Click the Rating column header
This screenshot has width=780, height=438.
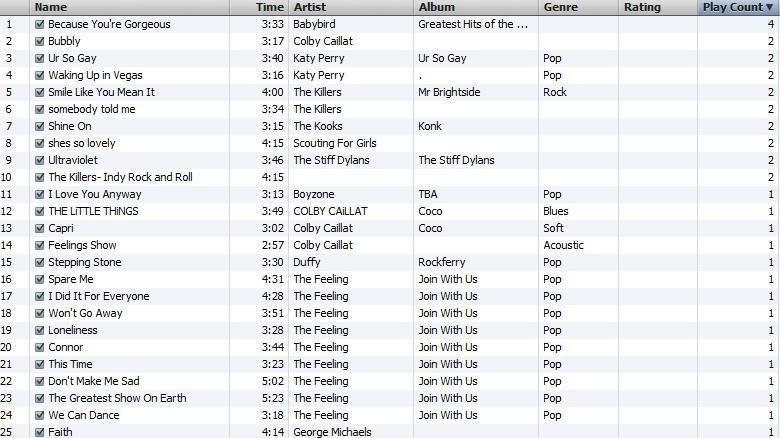coord(642,7)
